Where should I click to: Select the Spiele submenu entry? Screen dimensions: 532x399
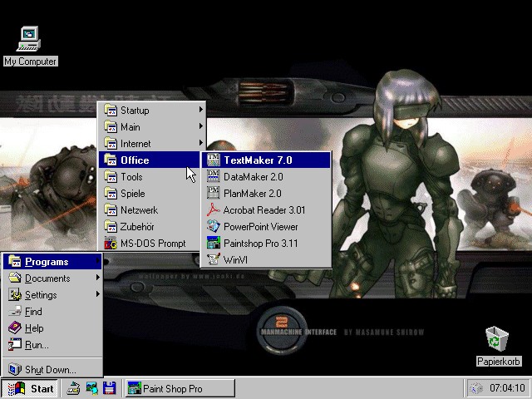(x=151, y=194)
